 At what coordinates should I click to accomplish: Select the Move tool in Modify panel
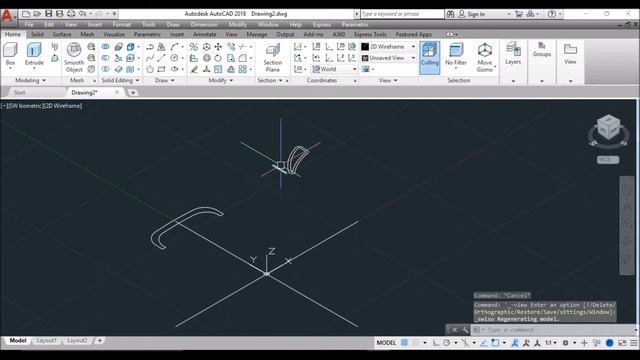click(218, 47)
